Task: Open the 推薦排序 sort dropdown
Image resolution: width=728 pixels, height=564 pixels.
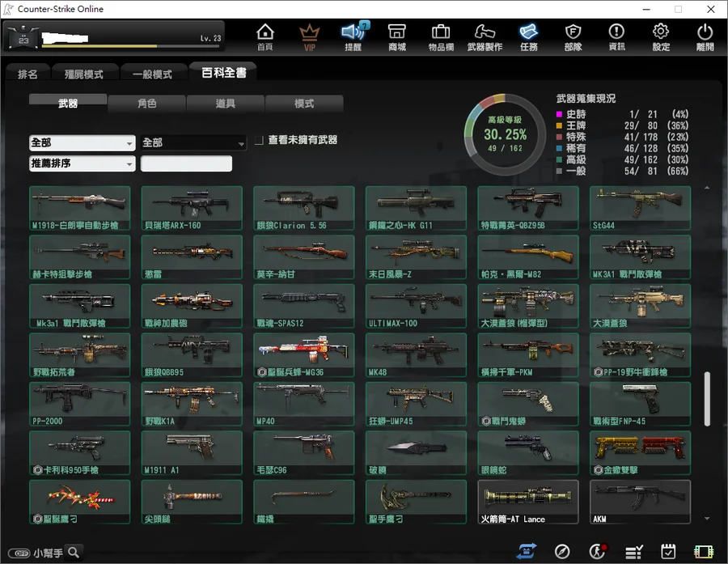Action: tap(83, 163)
